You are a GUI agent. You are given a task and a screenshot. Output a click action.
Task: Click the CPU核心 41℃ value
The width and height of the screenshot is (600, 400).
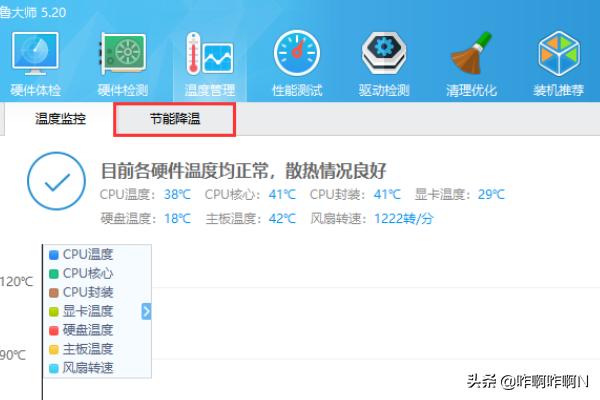[x=282, y=194]
